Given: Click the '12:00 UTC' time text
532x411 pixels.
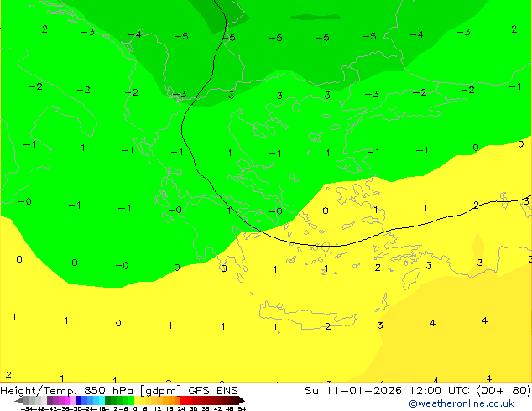Looking at the screenshot, I should click(441, 391).
